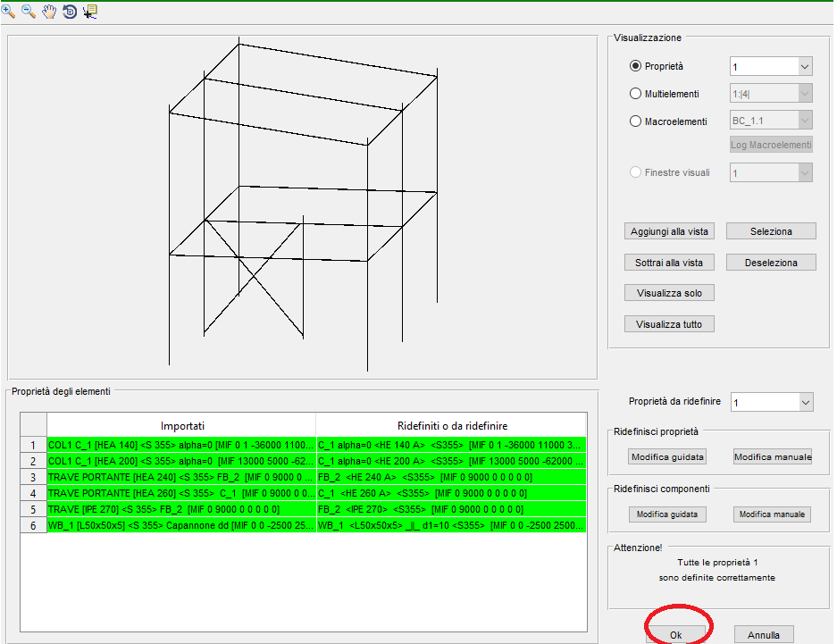Select redefined cell FB_2 <IPE 270>

tap(452, 509)
